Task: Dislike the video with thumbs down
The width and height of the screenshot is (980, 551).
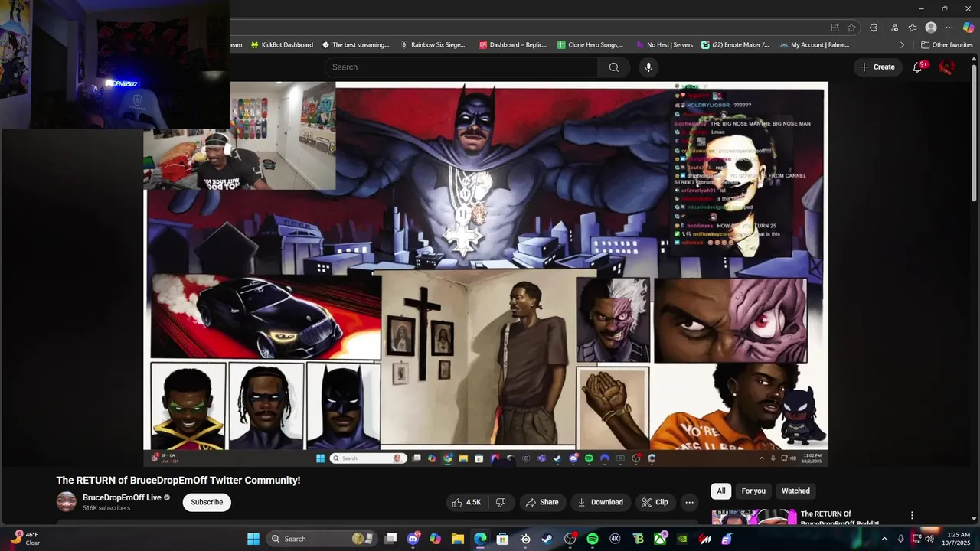Action: tap(501, 503)
